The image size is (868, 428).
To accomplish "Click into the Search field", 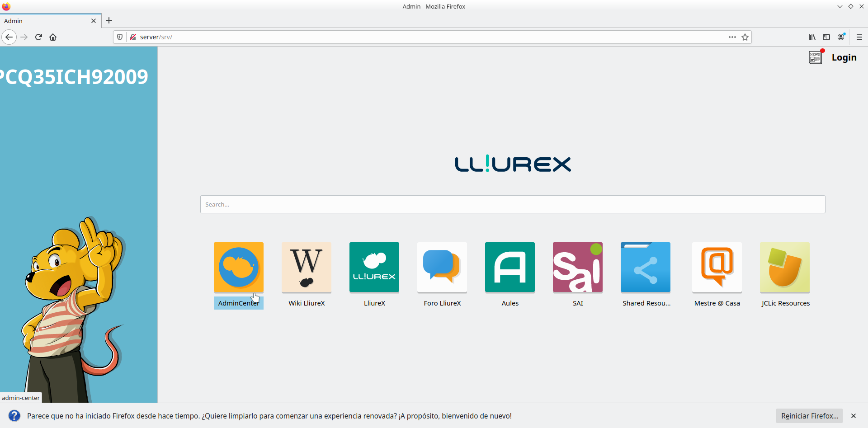I will coord(512,204).
